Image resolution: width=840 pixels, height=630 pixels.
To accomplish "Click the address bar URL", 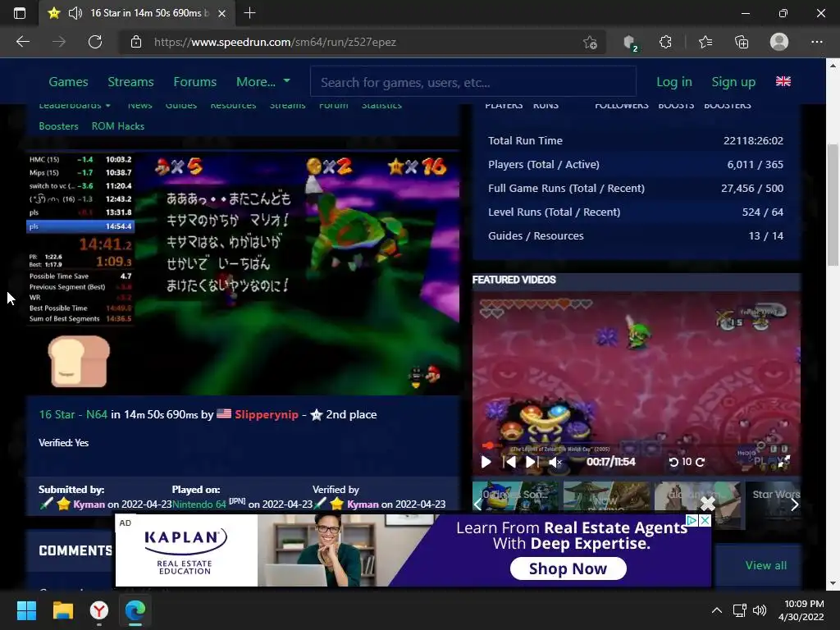I will coord(275,43).
